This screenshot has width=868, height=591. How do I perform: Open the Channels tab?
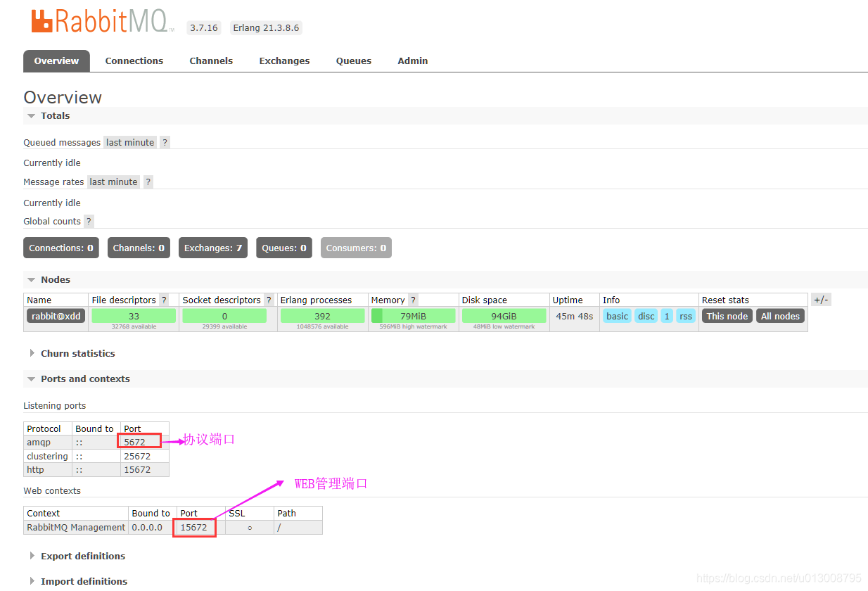coord(211,61)
